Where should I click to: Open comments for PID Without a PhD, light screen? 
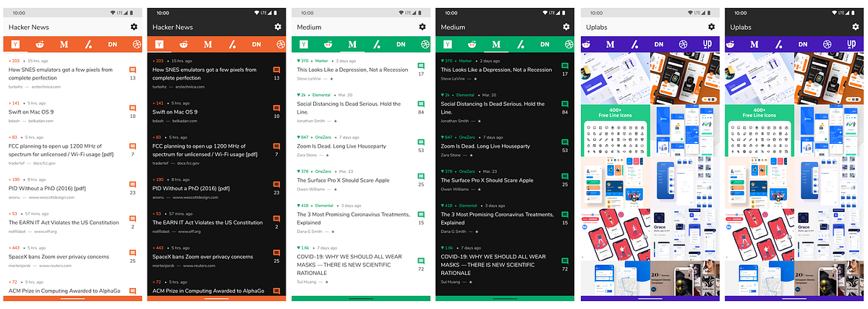pos(133,185)
